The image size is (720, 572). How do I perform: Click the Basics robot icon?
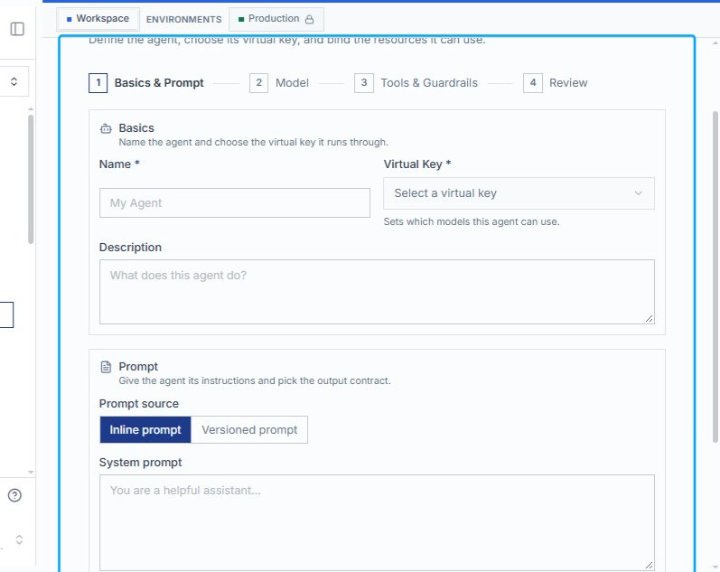pos(106,129)
